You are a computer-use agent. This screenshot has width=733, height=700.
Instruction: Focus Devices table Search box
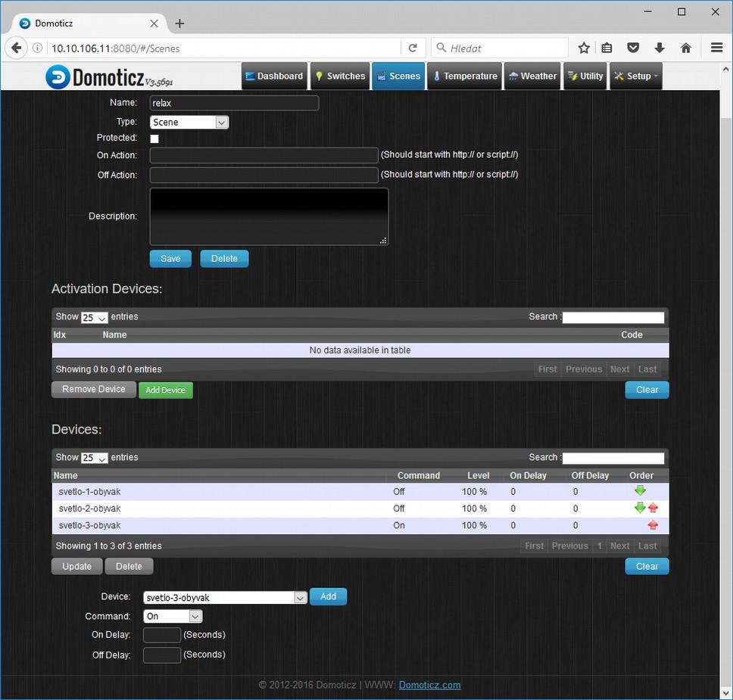(613, 458)
